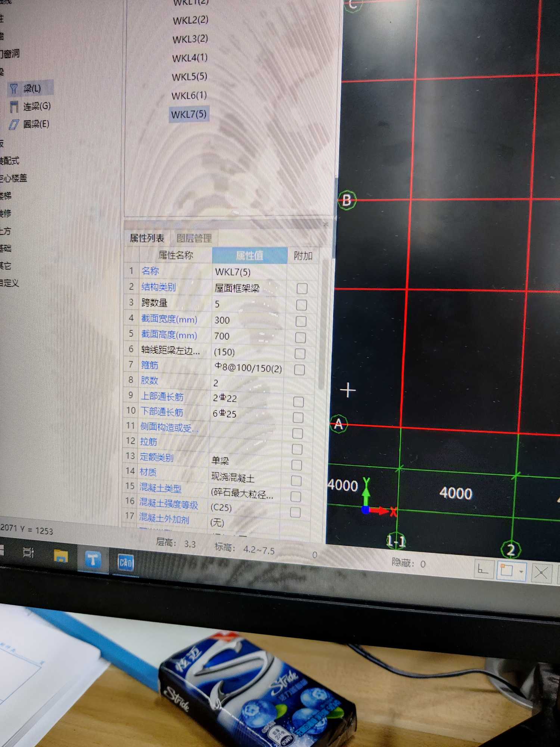560x747 pixels.
Task: Switch to the blue T application on the taskbar
Action: (93, 559)
